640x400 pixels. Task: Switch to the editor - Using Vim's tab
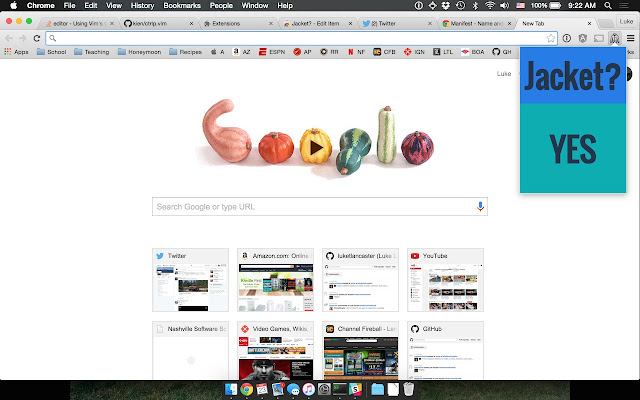78,24
